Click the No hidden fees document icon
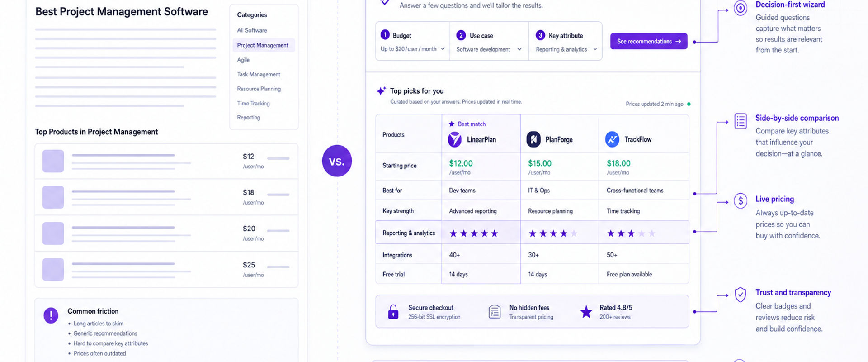Image resolution: width=868 pixels, height=362 pixels. 495,312
